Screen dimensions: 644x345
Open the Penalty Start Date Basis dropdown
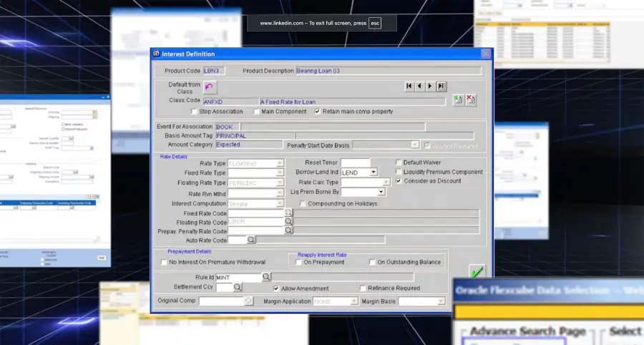click(415, 145)
